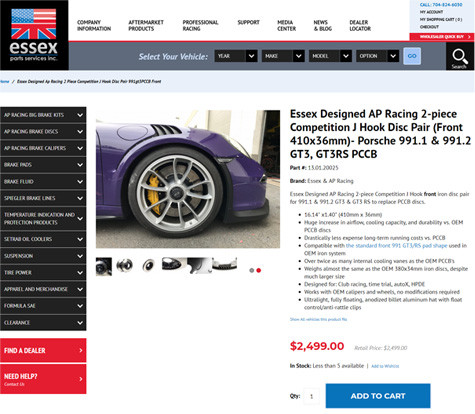Click the Find a Dealer arrow

pyautogui.click(x=81, y=350)
